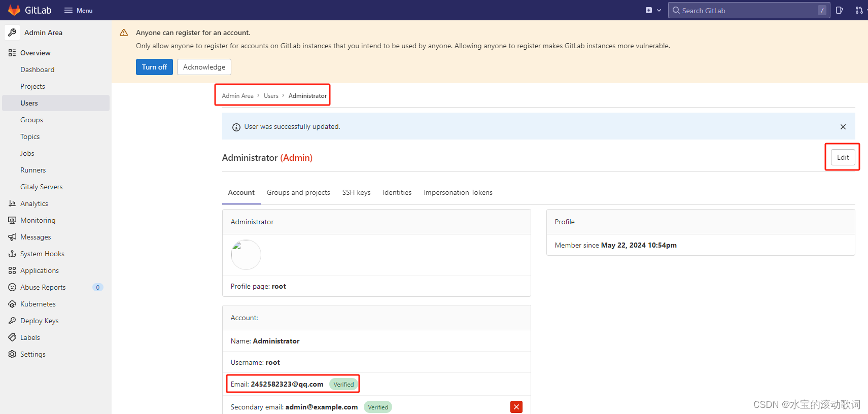Click the Abuse Reports face icon
The image size is (868, 414).
pos(12,287)
